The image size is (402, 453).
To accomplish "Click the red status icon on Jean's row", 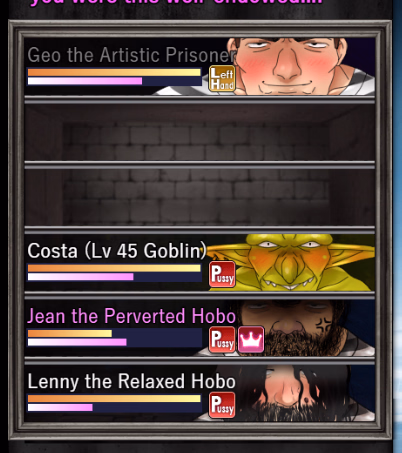I will click(222, 340).
